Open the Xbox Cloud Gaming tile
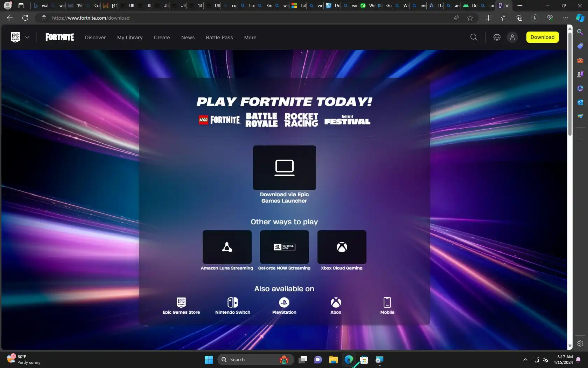 click(x=342, y=247)
